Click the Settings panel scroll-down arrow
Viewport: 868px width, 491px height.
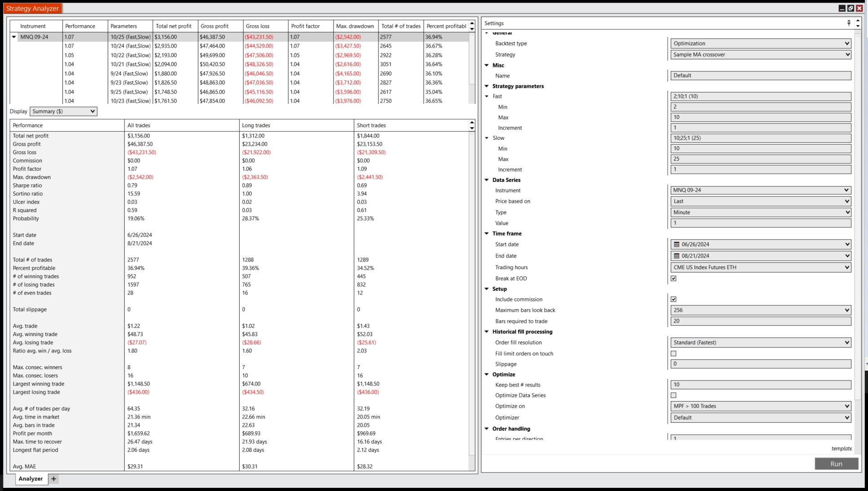point(858,26)
